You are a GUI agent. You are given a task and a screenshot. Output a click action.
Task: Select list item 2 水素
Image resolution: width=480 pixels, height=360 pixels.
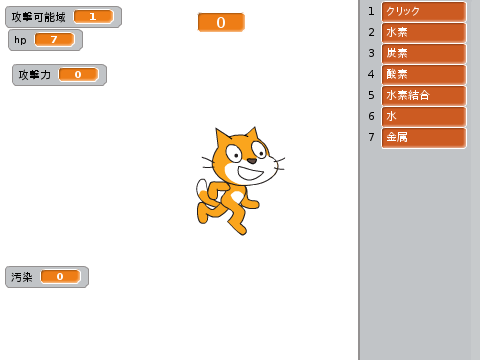point(424,33)
